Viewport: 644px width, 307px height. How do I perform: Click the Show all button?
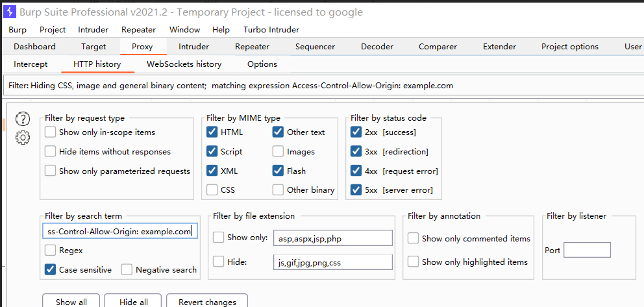click(x=71, y=301)
